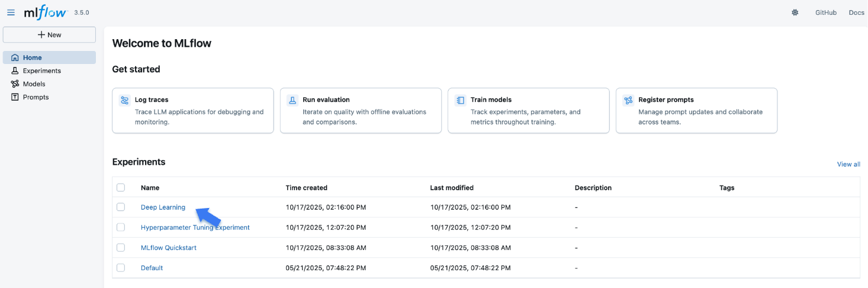Open the Models sidebar item

(x=49, y=84)
